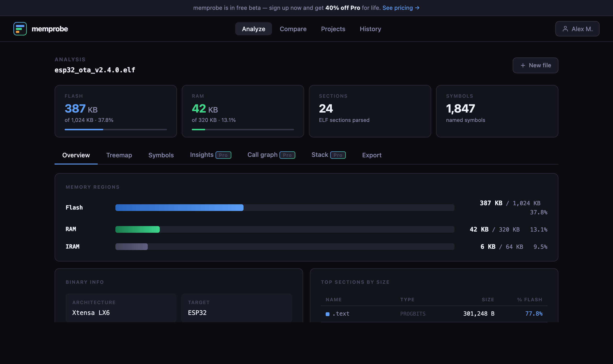Image resolution: width=613 pixels, height=364 pixels.
Task: Click the New file button
Action: pyautogui.click(x=535, y=65)
